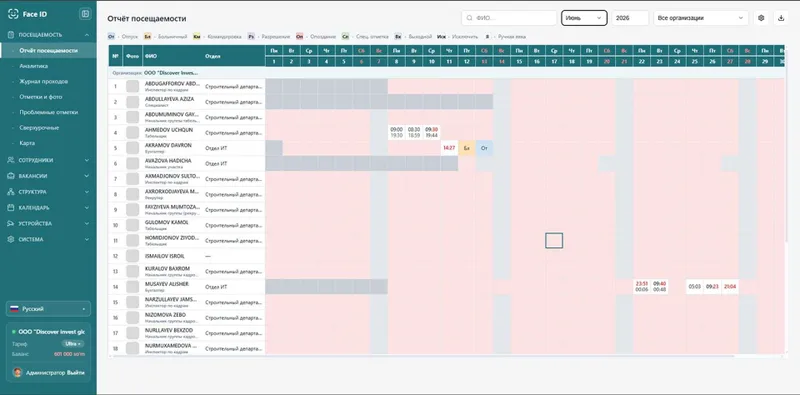800x395 pixels.
Task: Open photo thumbnail of AHMEDOV UCHQUN
Action: pos(133,133)
